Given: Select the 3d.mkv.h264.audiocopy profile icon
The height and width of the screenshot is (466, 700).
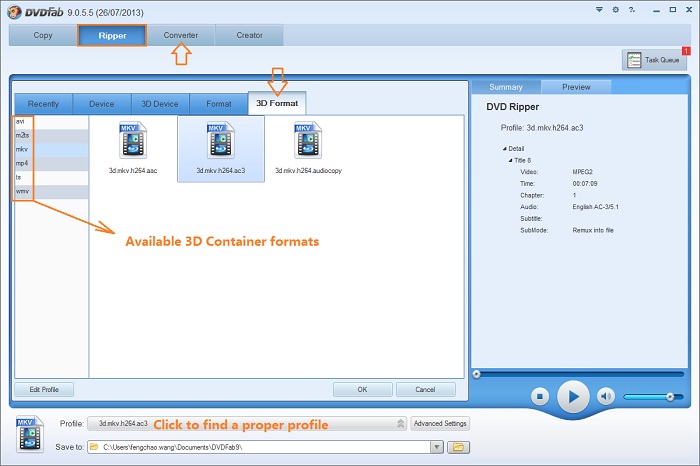Looking at the screenshot, I should 308,140.
